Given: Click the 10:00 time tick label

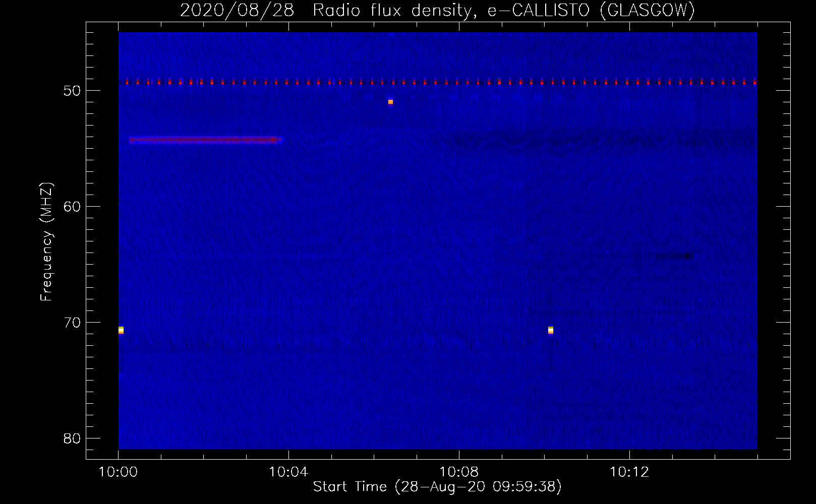Looking at the screenshot, I should [118, 472].
